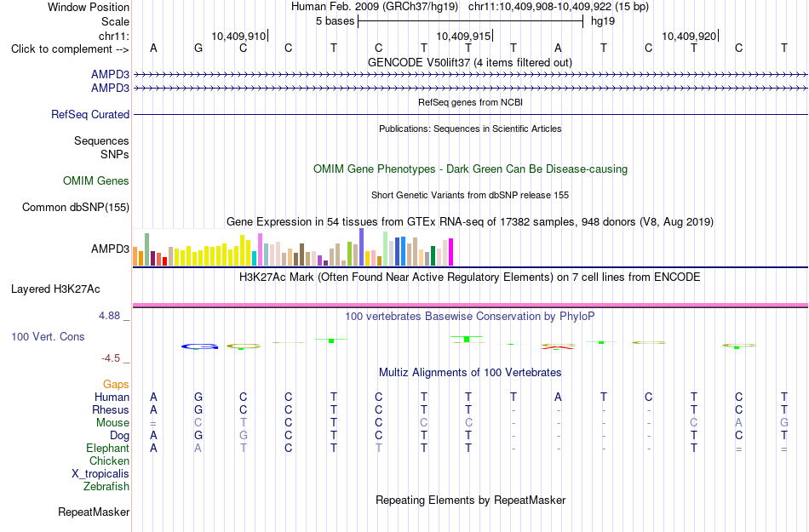Click 'Publications: Sequences in Scientific Articles' title
Screen dimensions: 809x532
click(x=470, y=129)
